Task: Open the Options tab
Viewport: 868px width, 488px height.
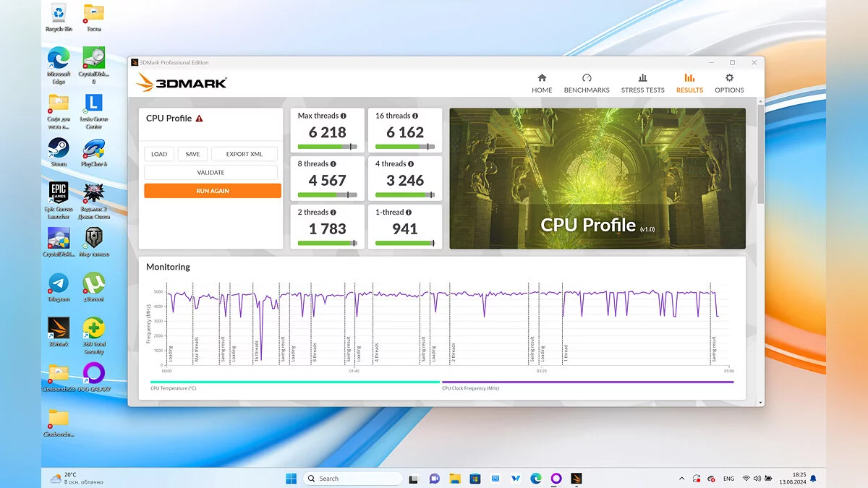Action: point(729,83)
